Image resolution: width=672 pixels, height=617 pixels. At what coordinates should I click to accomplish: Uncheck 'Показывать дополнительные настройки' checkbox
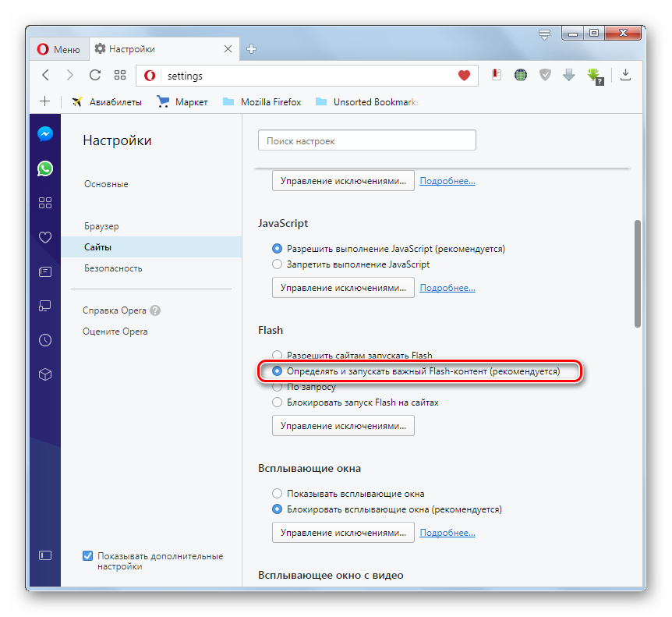click(88, 556)
